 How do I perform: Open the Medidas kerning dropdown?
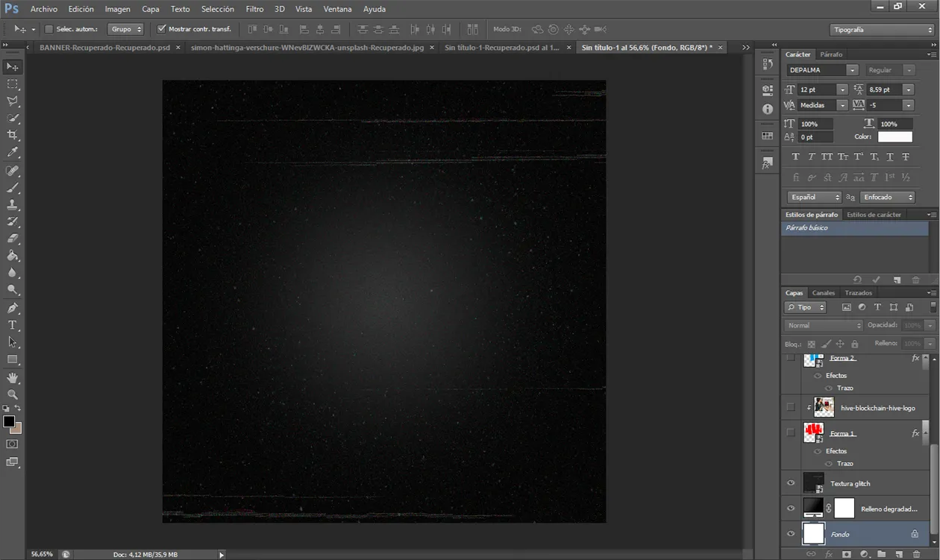(x=842, y=105)
